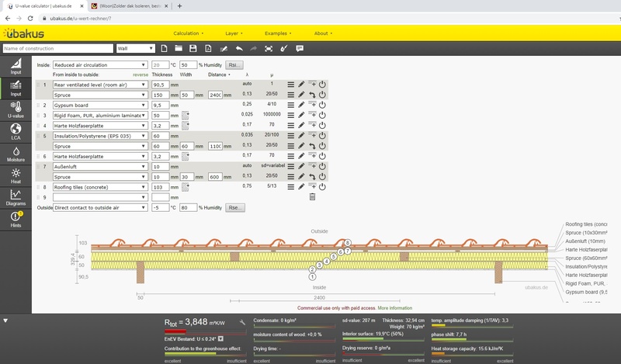Open the Moisture sidebar panel
Screen dimensions: 621x364
click(16, 154)
